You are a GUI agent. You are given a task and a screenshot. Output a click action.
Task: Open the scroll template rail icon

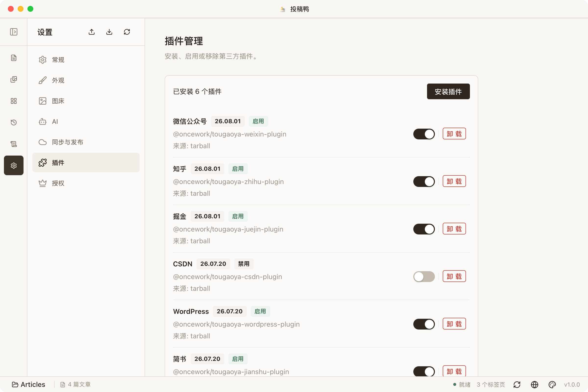coord(14,144)
